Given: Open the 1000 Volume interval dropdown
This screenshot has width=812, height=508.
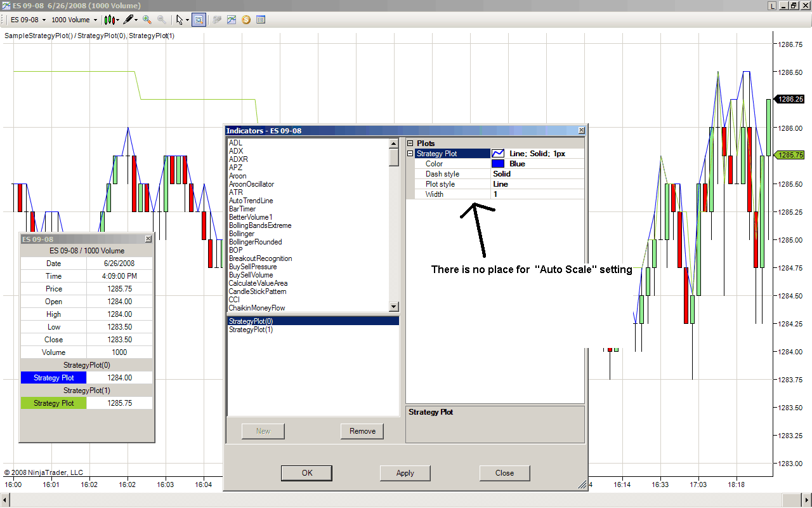Looking at the screenshot, I should click(74, 20).
